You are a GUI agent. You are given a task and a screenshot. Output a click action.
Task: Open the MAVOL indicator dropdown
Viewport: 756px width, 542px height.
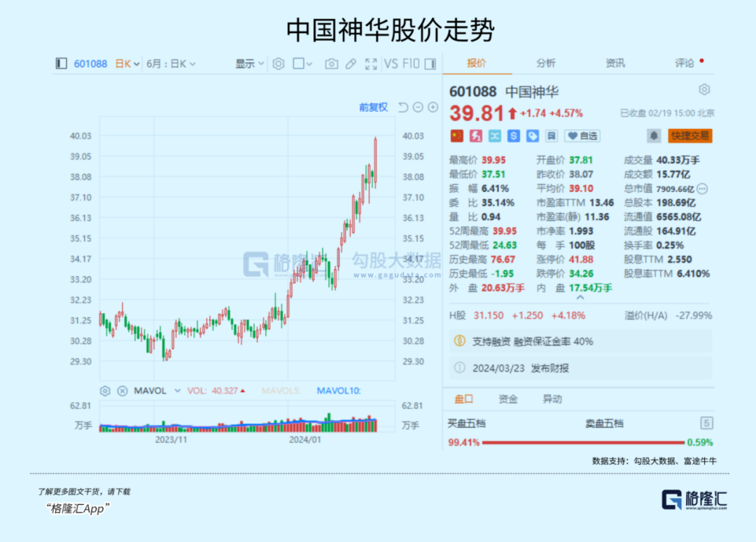pos(177,391)
